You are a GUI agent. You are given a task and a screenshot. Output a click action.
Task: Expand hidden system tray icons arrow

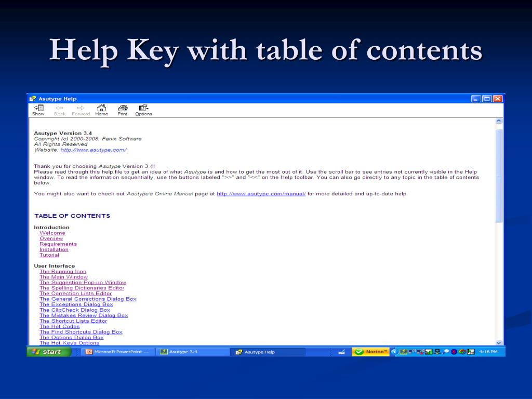(394, 352)
